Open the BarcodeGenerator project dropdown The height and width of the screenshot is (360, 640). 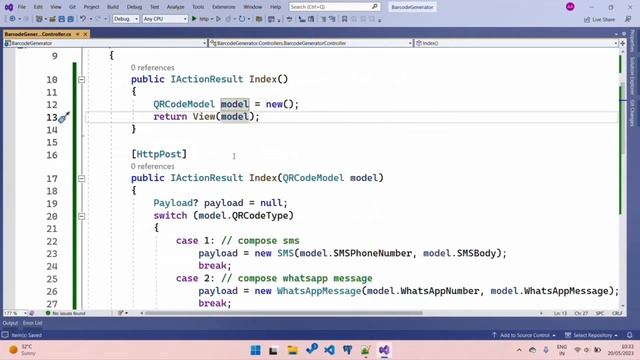click(x=105, y=43)
